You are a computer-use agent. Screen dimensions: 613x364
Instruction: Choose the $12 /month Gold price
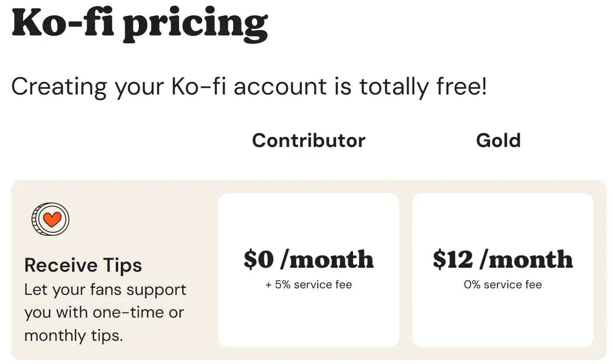click(503, 259)
